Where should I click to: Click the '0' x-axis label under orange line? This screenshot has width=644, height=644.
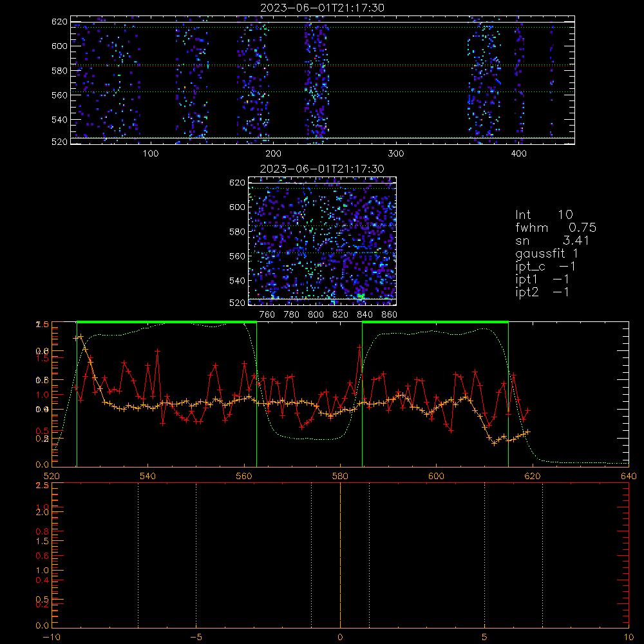coord(340,637)
